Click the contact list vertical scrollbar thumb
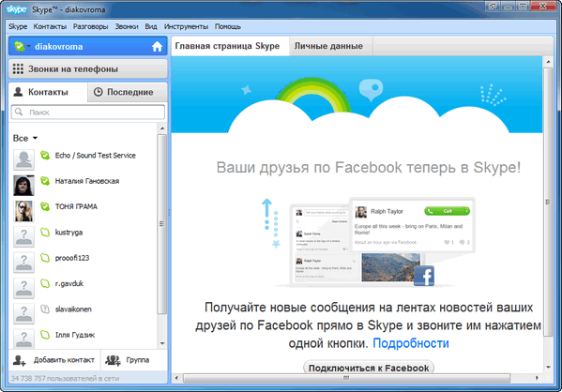The height and width of the screenshot is (392, 562). pyautogui.click(x=162, y=223)
